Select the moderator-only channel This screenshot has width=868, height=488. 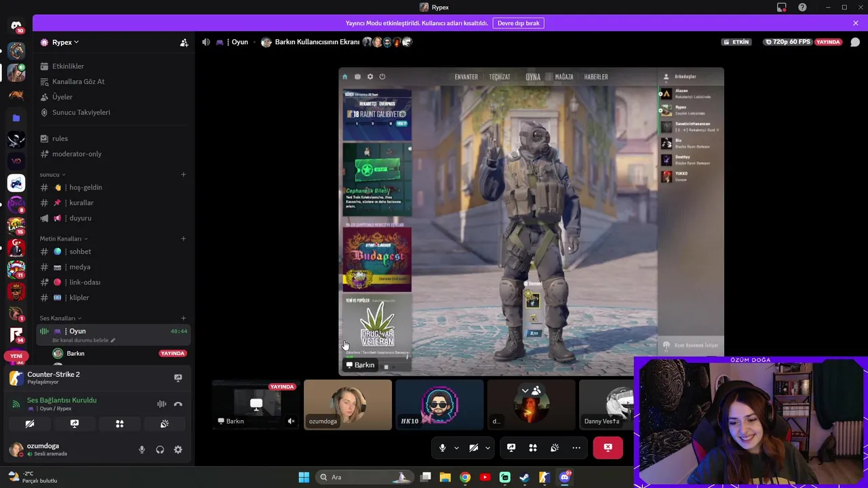tap(77, 154)
